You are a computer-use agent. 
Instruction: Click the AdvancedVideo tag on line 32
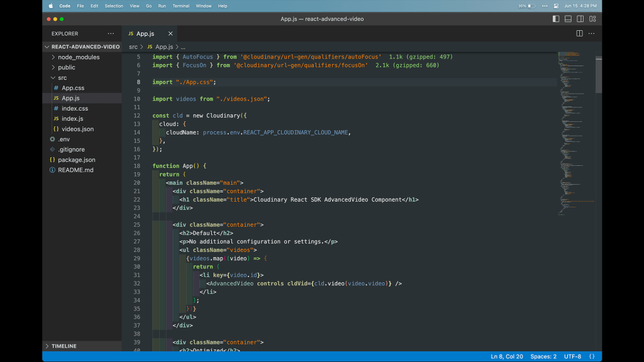click(231, 283)
